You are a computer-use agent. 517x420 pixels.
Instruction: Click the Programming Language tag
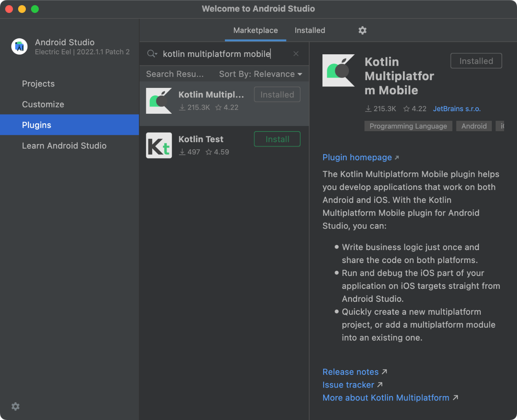pos(408,126)
